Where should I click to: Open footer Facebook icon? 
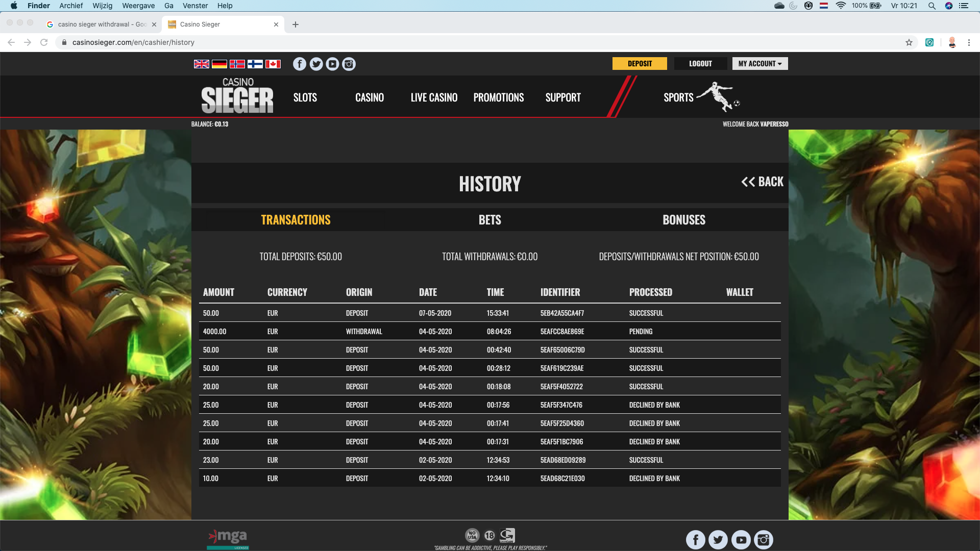(696, 539)
